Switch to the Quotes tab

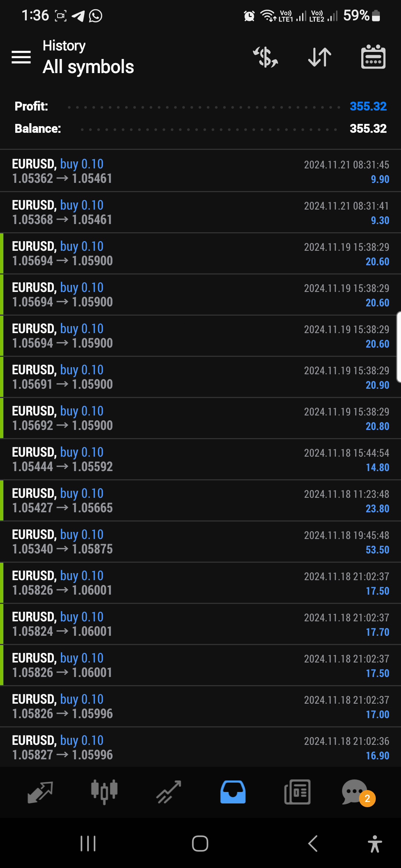[x=40, y=792]
